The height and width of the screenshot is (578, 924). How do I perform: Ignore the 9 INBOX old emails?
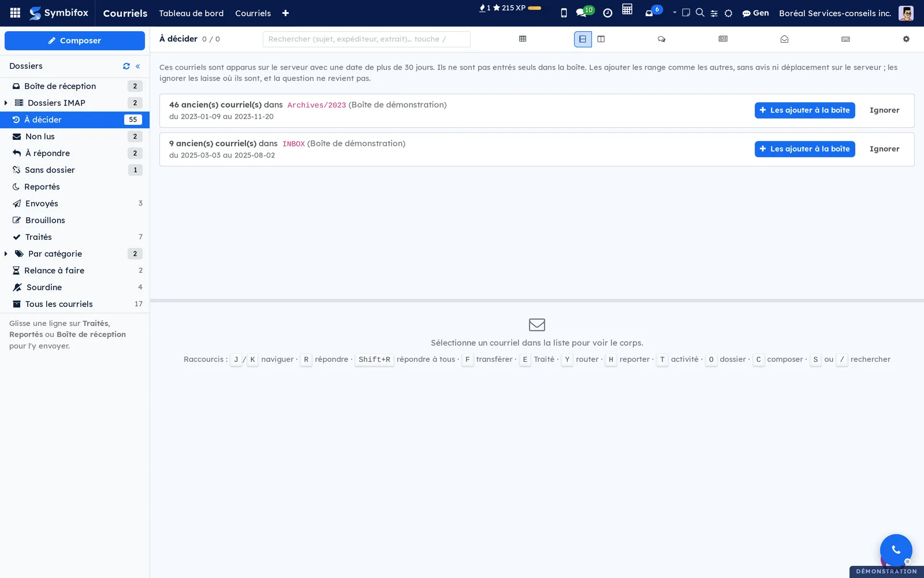pyautogui.click(x=884, y=149)
